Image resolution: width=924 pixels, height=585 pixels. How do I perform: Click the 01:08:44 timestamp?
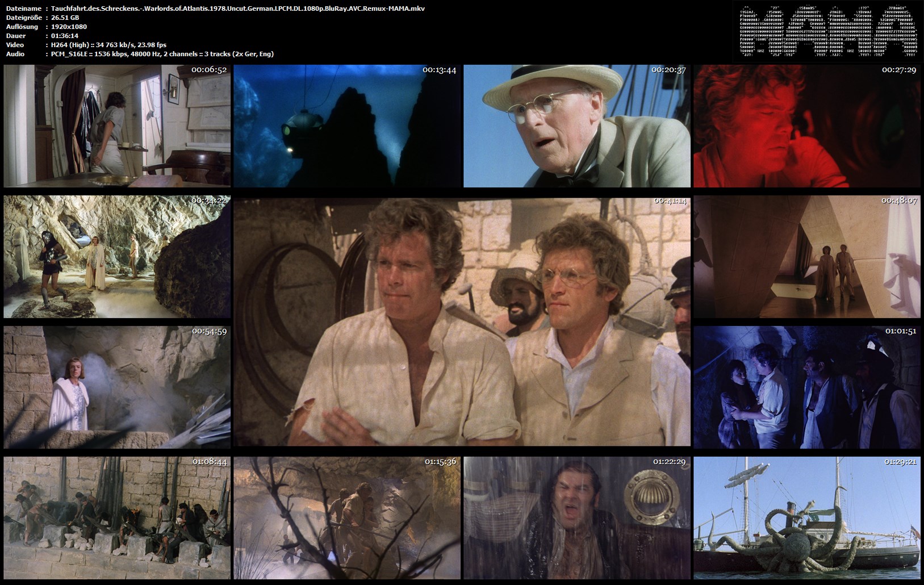[x=210, y=462]
